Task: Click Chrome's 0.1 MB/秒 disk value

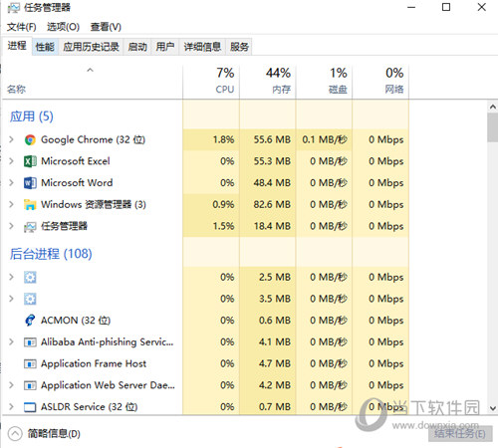Action: click(x=325, y=139)
